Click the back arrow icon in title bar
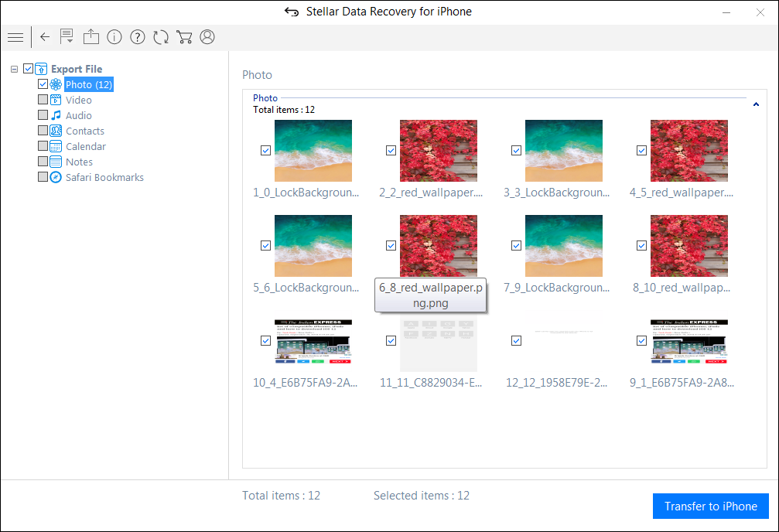Image resolution: width=779 pixels, height=532 pixels. pyautogui.click(x=292, y=12)
